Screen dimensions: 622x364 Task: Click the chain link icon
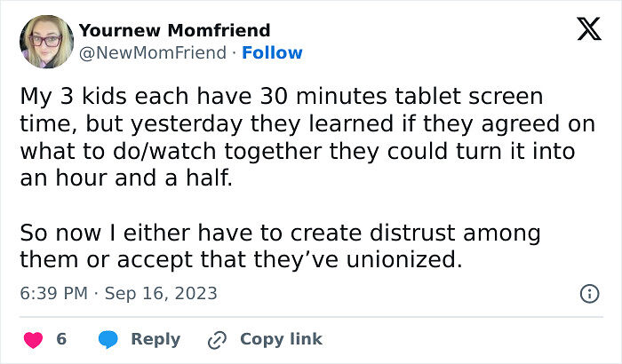click(217, 340)
